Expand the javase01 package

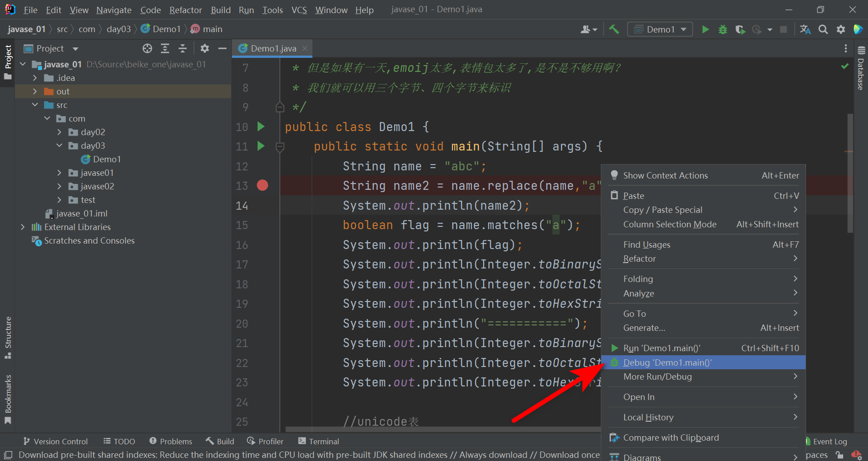point(59,173)
